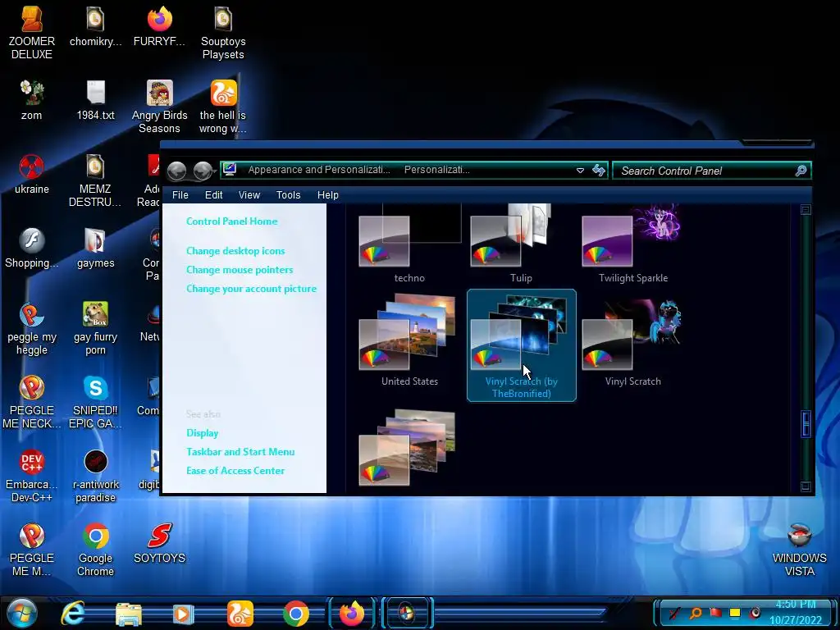Screen dimensions: 840x630
Task: Click the search magnifier icon
Action: (x=801, y=171)
